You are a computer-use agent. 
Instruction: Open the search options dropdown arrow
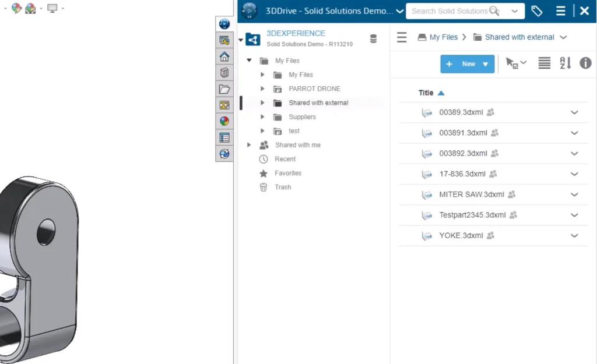point(515,12)
